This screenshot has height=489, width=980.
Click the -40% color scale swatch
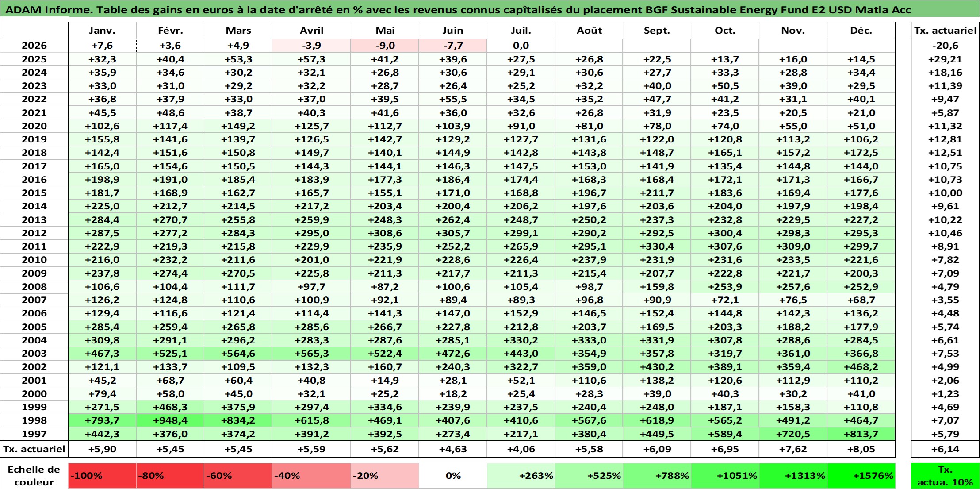pyautogui.click(x=312, y=476)
